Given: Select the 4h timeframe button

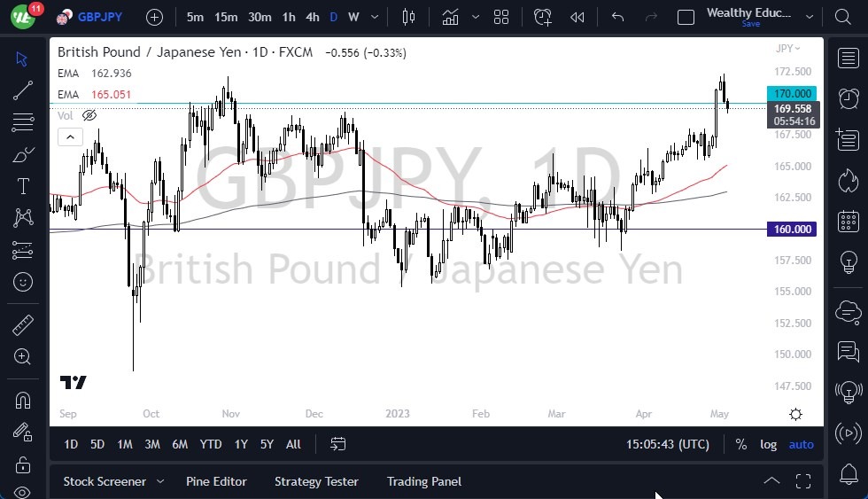Looking at the screenshot, I should pos(312,17).
